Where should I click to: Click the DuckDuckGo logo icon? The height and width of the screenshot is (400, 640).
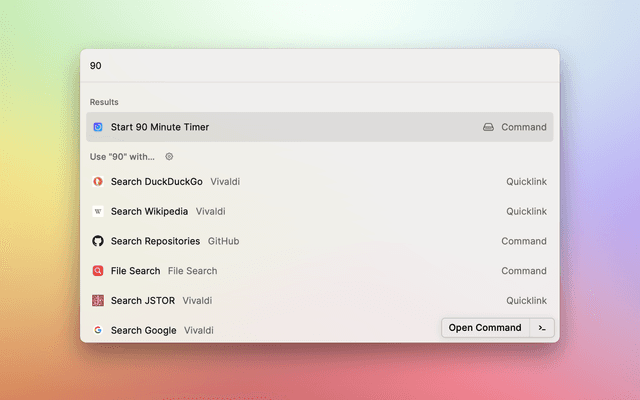(98, 182)
